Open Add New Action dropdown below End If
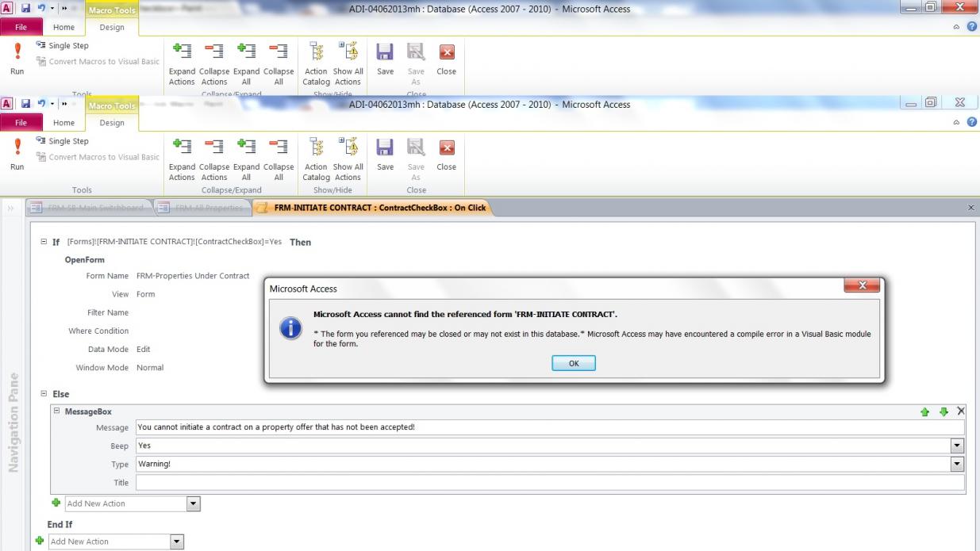The width and height of the screenshot is (980, 551). (176, 541)
